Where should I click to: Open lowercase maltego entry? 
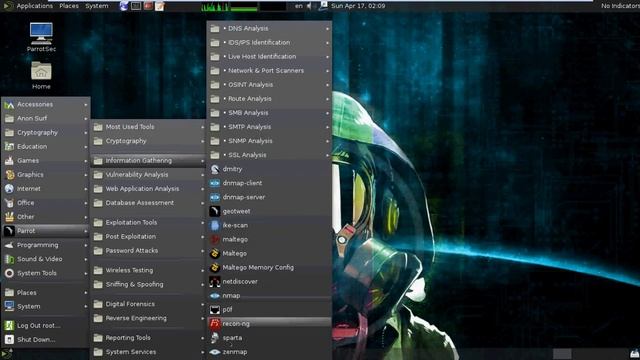pyautogui.click(x=269, y=240)
